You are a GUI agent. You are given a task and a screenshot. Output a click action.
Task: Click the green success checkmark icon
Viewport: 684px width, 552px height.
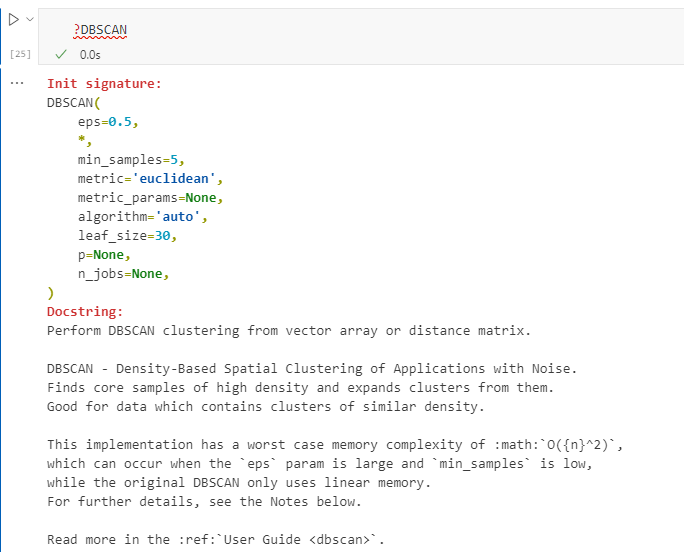click(x=61, y=55)
